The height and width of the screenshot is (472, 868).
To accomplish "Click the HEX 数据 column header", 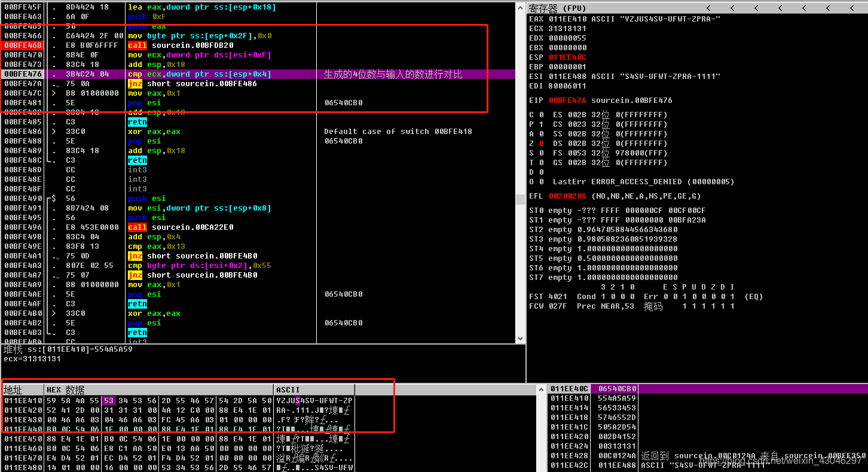I will click(x=159, y=389).
